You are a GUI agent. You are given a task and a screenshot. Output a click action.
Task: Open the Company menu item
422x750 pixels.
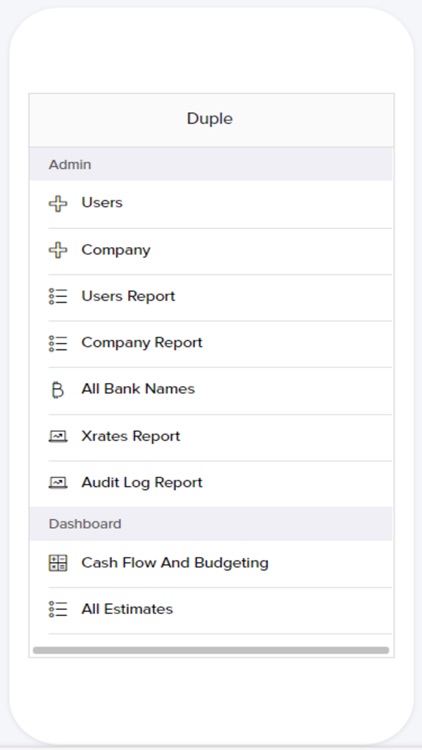pyautogui.click(x=211, y=252)
